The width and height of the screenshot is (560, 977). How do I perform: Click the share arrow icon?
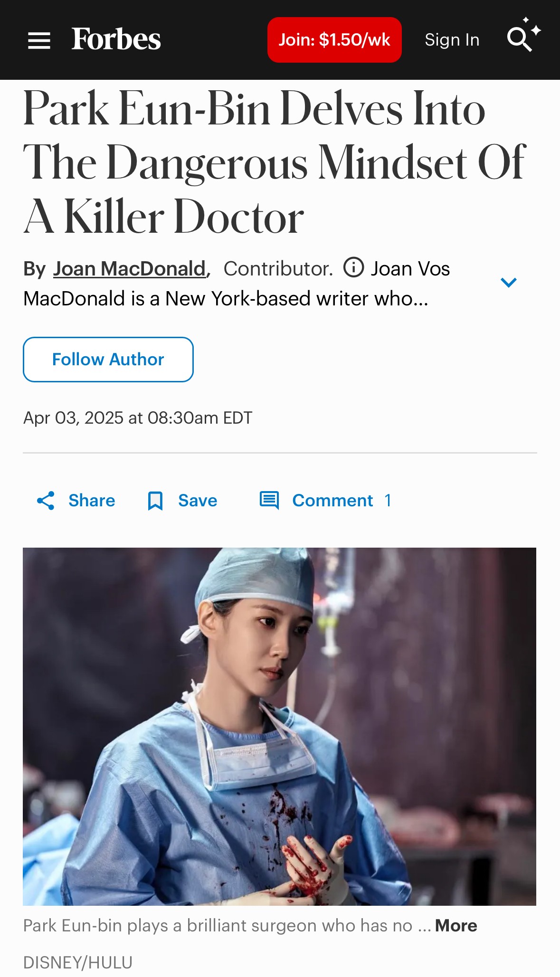46,501
